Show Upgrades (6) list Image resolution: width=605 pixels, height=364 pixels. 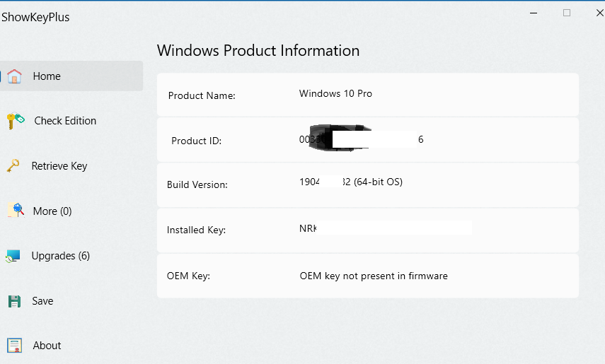[x=61, y=256]
